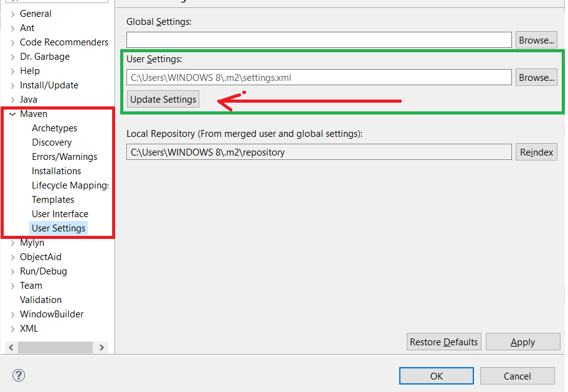Expand the Mylyn category
This screenshot has width=568, height=392.
pyautogui.click(x=14, y=242)
